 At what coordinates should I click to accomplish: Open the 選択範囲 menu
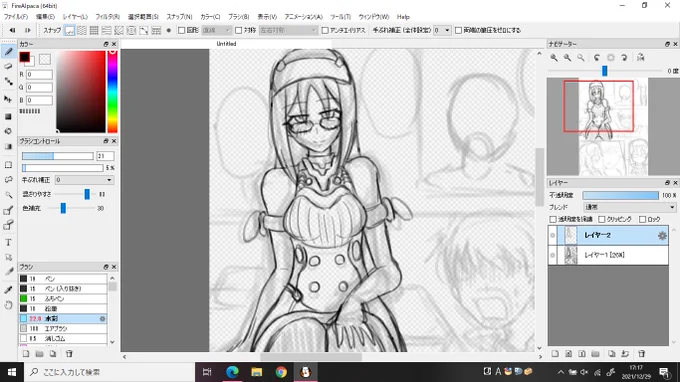click(x=143, y=17)
